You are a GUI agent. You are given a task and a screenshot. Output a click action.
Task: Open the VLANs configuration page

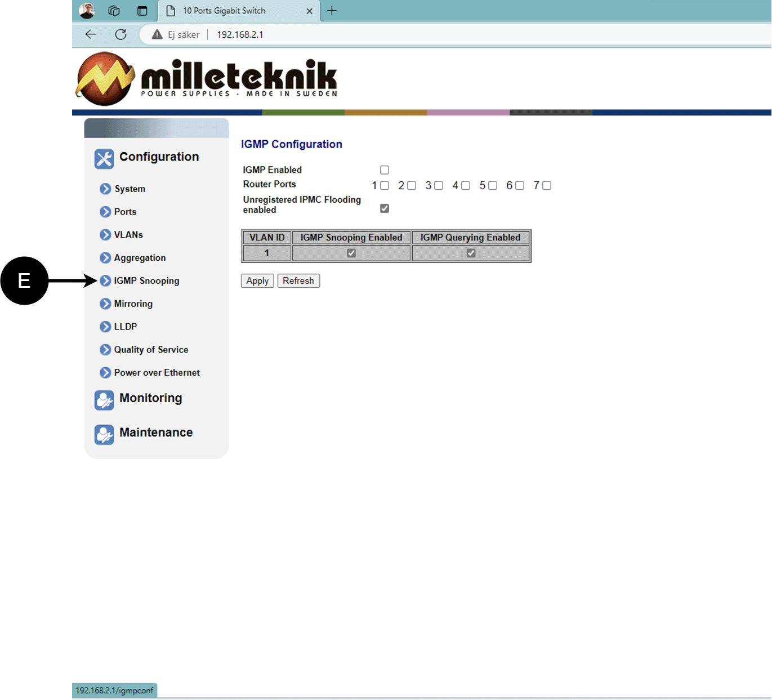(x=128, y=235)
